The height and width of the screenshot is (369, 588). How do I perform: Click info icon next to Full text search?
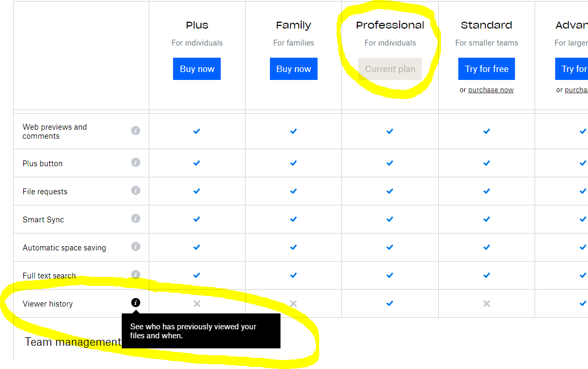tap(135, 274)
